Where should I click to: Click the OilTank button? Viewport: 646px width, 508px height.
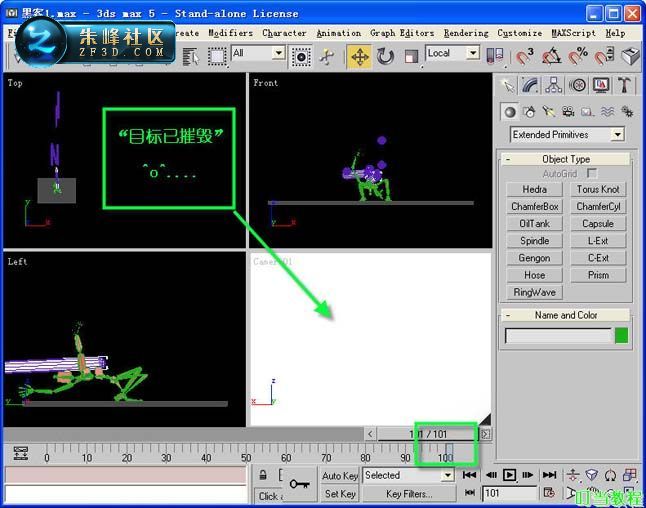coord(534,224)
